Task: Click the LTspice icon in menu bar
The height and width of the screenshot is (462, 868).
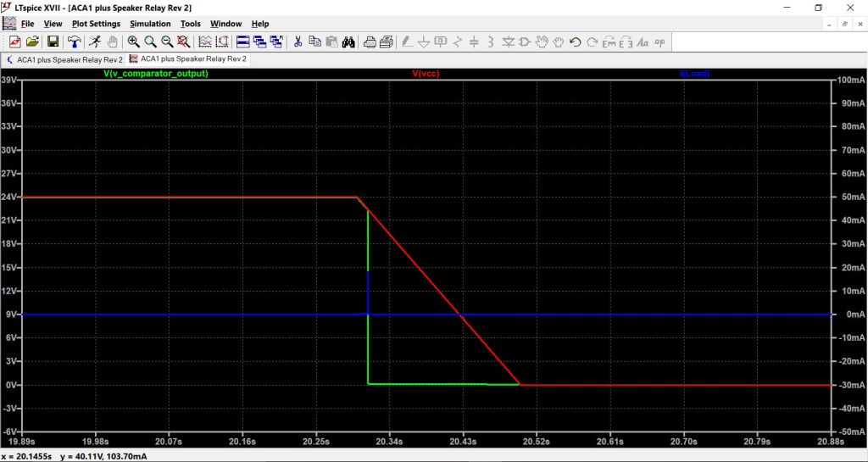Action: 9,24
